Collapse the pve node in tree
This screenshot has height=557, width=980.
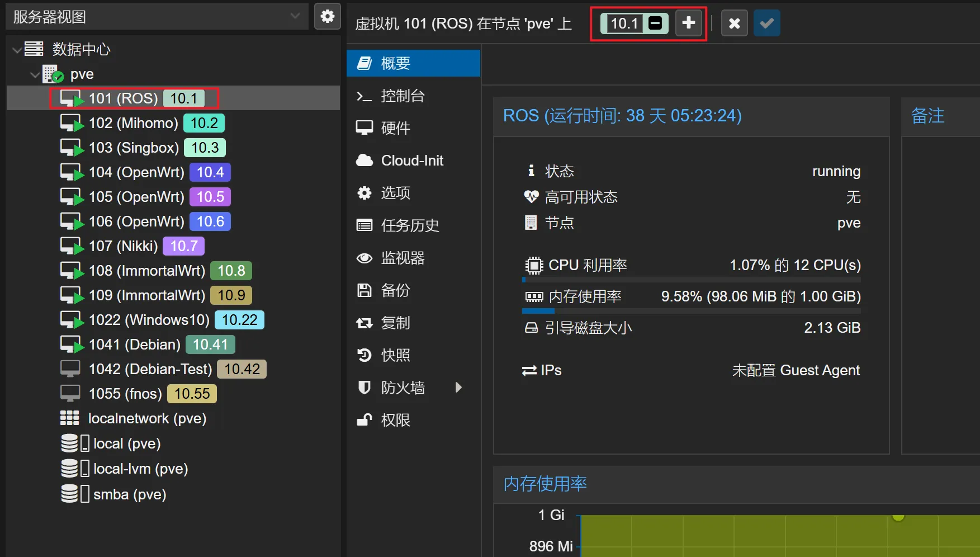coord(35,74)
